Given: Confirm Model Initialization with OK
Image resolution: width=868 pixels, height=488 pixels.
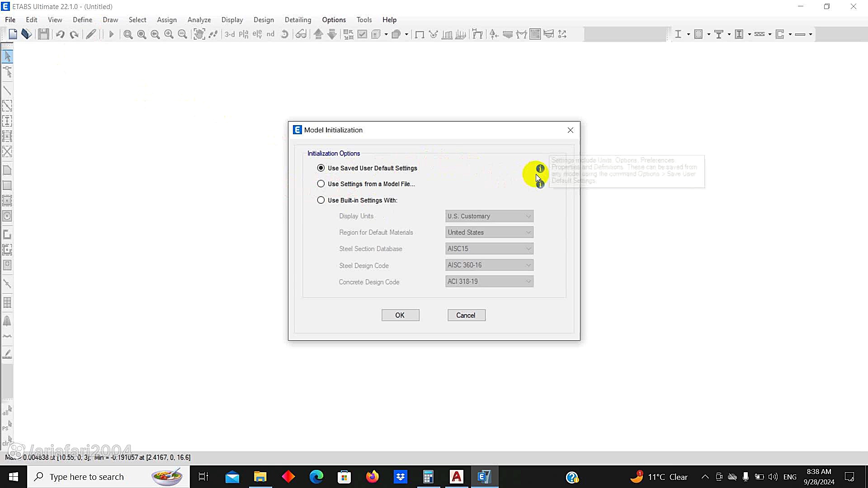Looking at the screenshot, I should tap(401, 315).
